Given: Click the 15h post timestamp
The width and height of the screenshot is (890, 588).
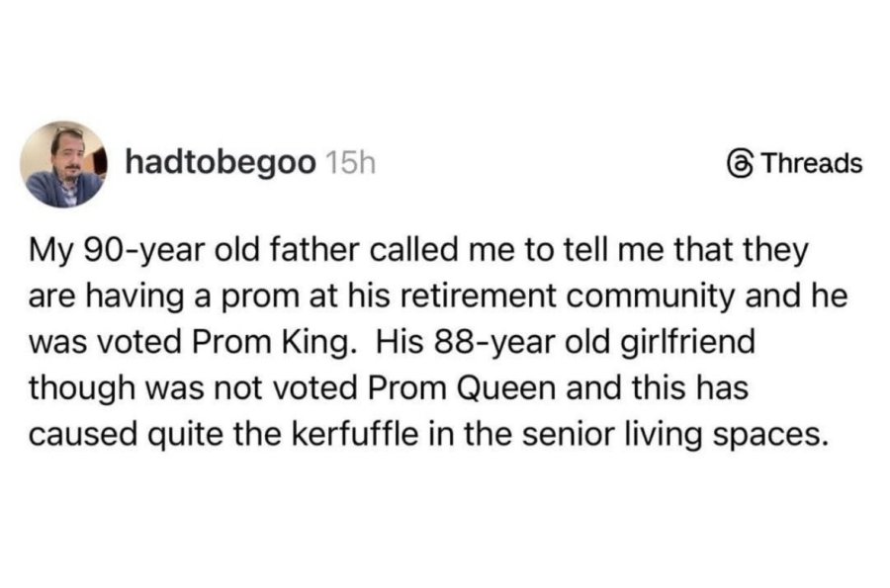Looking at the screenshot, I should click(x=351, y=164).
